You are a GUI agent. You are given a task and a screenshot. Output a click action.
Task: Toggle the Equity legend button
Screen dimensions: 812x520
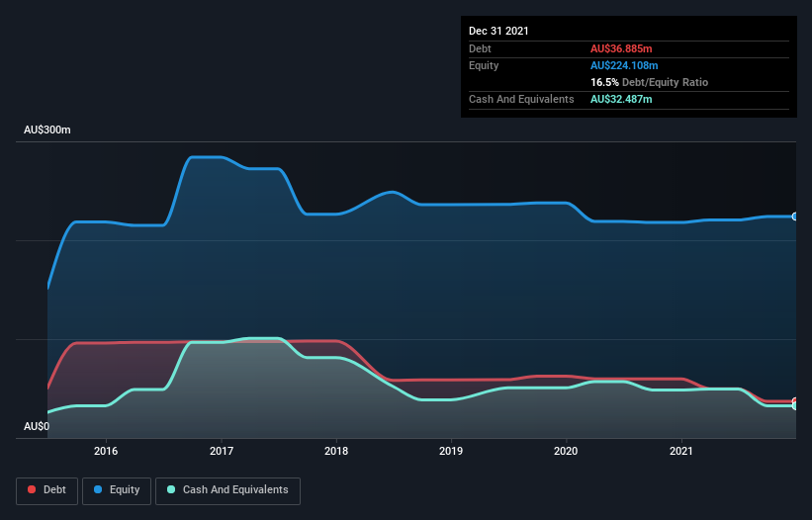click(117, 490)
